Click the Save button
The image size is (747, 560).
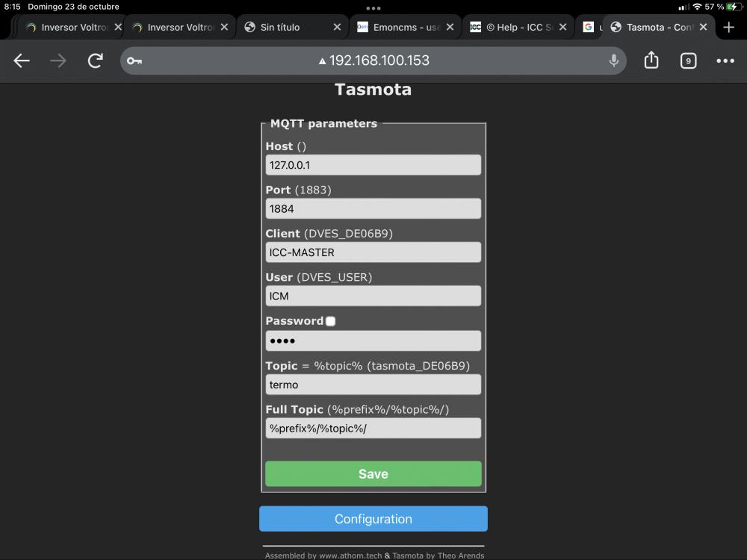373,474
